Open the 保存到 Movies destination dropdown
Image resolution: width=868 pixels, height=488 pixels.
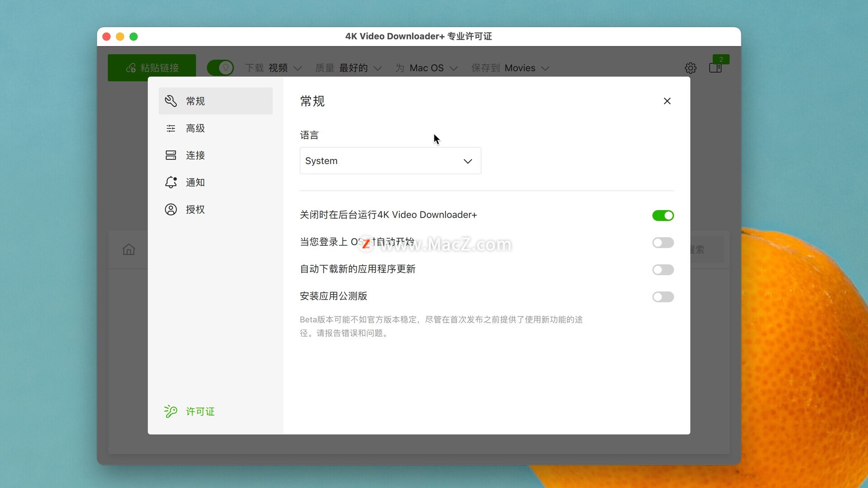pyautogui.click(x=510, y=68)
